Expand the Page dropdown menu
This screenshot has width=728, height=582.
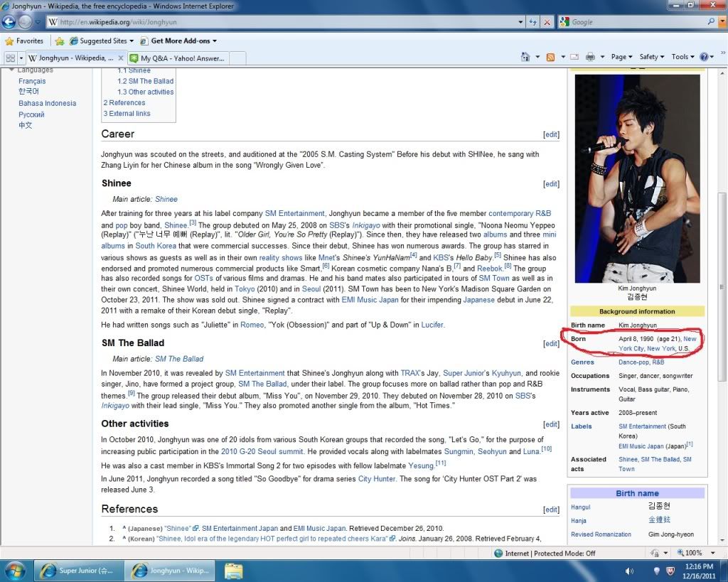tap(621, 57)
